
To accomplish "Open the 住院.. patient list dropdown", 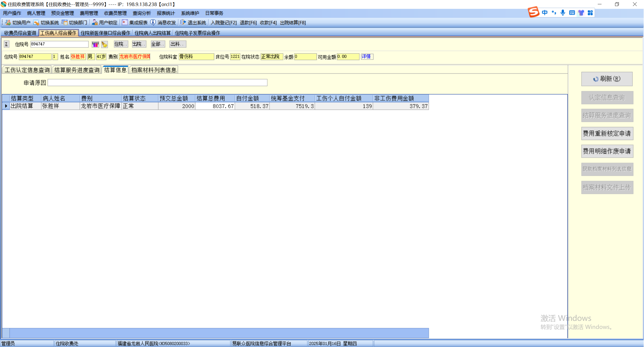I will tap(120, 44).
